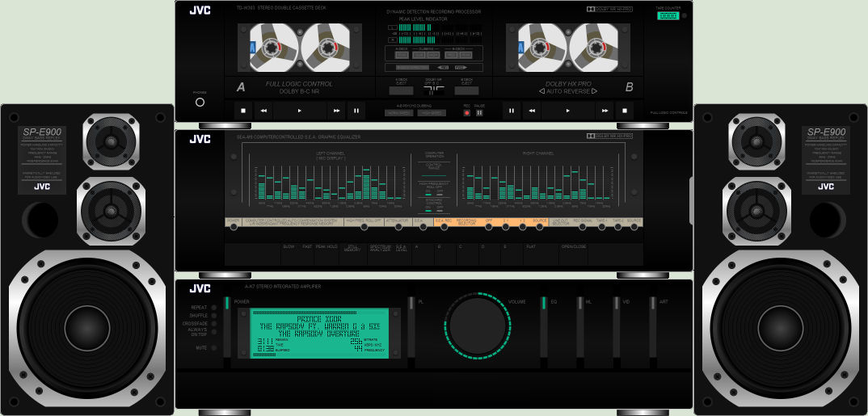
Task: Set line out selector to Tape-1
Action: click(x=602, y=227)
